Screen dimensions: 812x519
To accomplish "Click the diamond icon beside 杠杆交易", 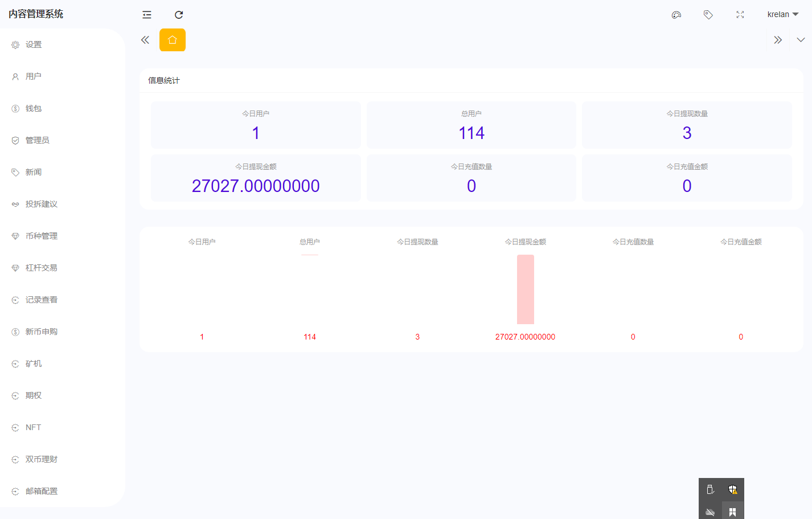I will pos(15,268).
